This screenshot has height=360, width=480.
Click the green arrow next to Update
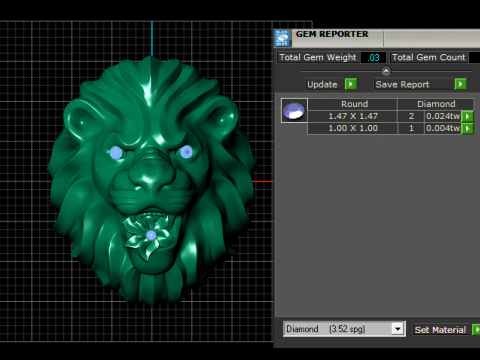point(351,84)
